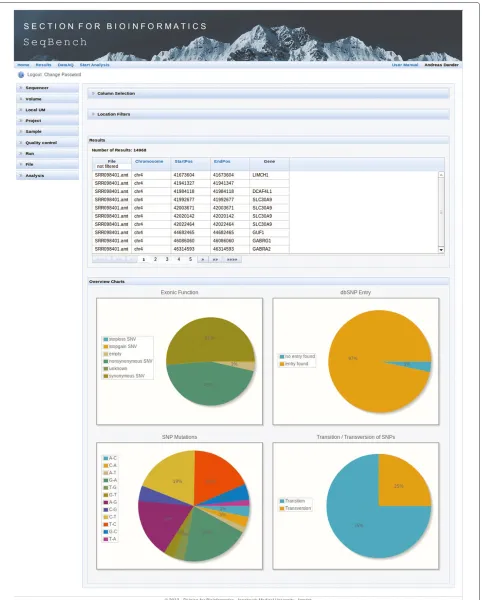This screenshot has width=482, height=600.
Task: Open the User Manual link
Action: click(x=405, y=65)
